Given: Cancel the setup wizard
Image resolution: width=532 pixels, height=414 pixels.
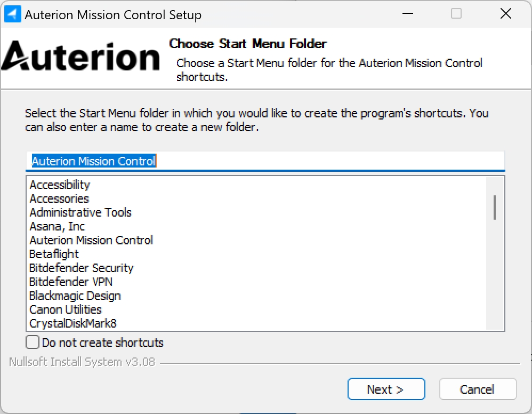Looking at the screenshot, I should point(478,389).
